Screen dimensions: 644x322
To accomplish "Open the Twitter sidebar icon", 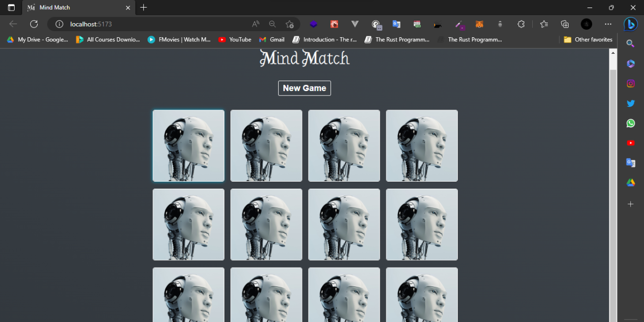I will click(x=630, y=103).
